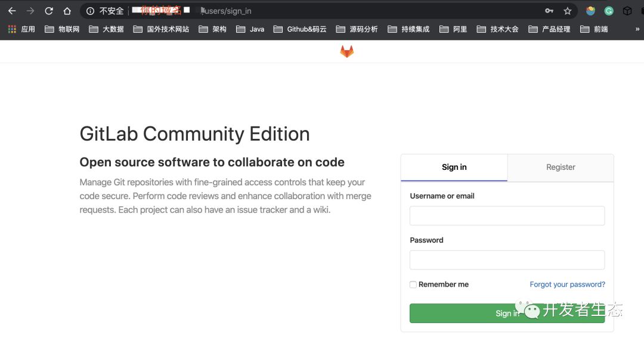Open the 大数据 bookmark folder
The height and width of the screenshot is (338, 644).
pyautogui.click(x=106, y=29)
